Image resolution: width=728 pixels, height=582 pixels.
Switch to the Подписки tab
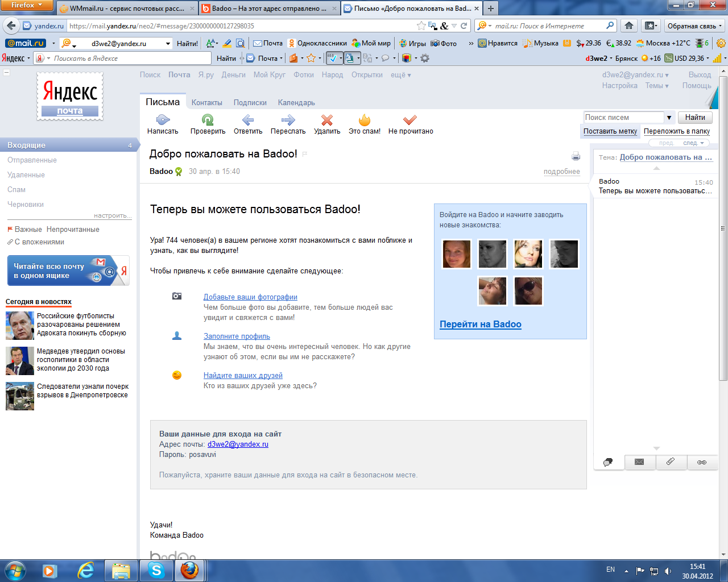point(250,103)
